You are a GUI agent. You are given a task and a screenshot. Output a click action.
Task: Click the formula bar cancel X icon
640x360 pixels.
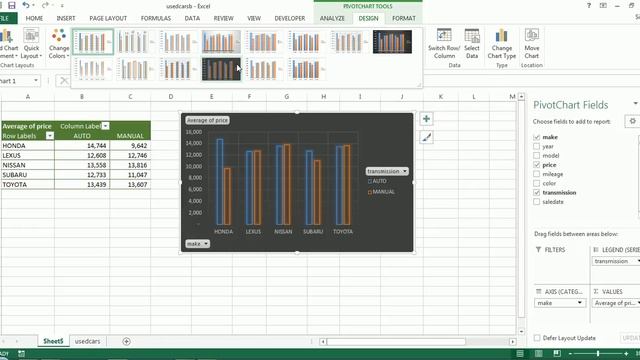click(64, 81)
